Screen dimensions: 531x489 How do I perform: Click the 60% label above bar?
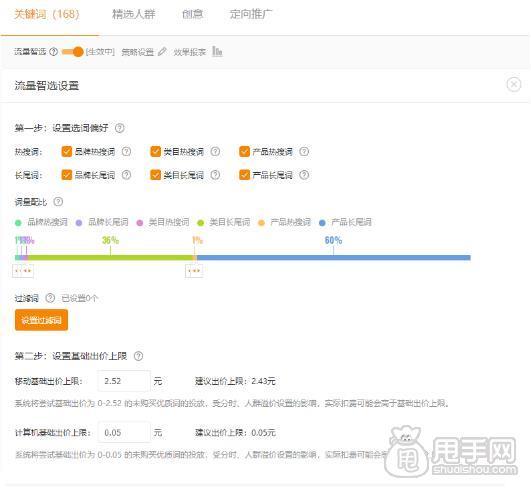tap(333, 240)
